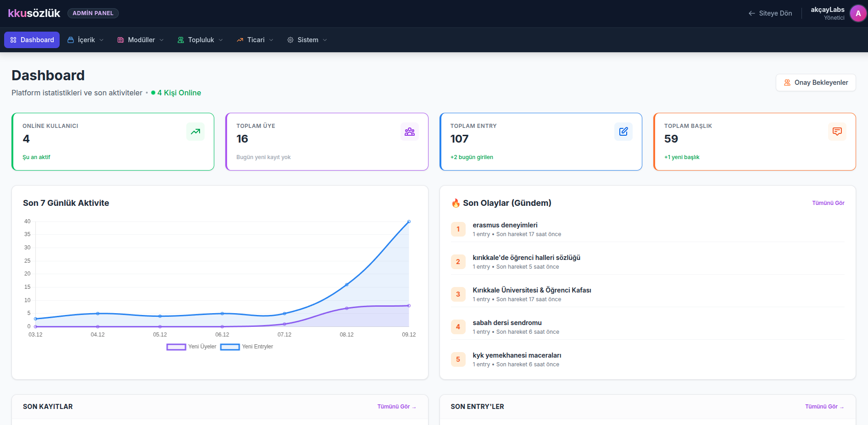Screen dimensions: 868x425
Task: Click Tümünü Gör in Son Olaylar panel
Action: (x=828, y=203)
